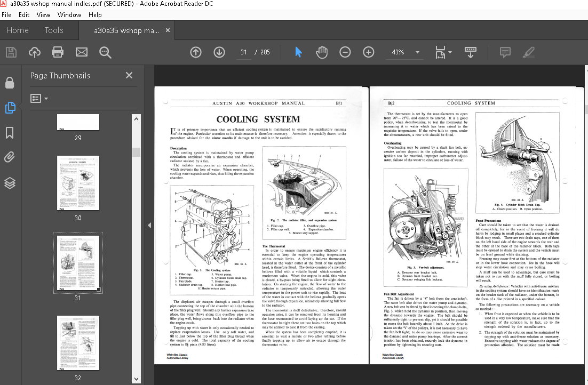588x385 pixels.
Task: Go to next page arrow
Action: click(x=219, y=52)
